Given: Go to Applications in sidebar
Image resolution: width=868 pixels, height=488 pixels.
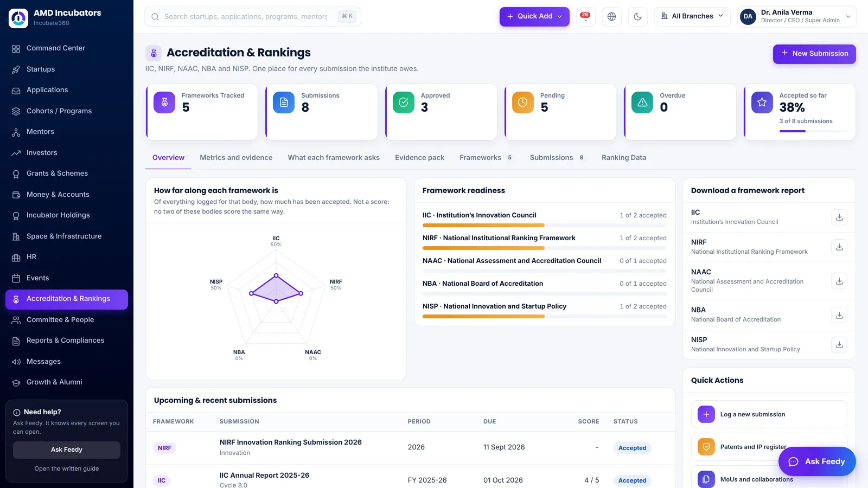Looking at the screenshot, I should (x=67, y=90).
